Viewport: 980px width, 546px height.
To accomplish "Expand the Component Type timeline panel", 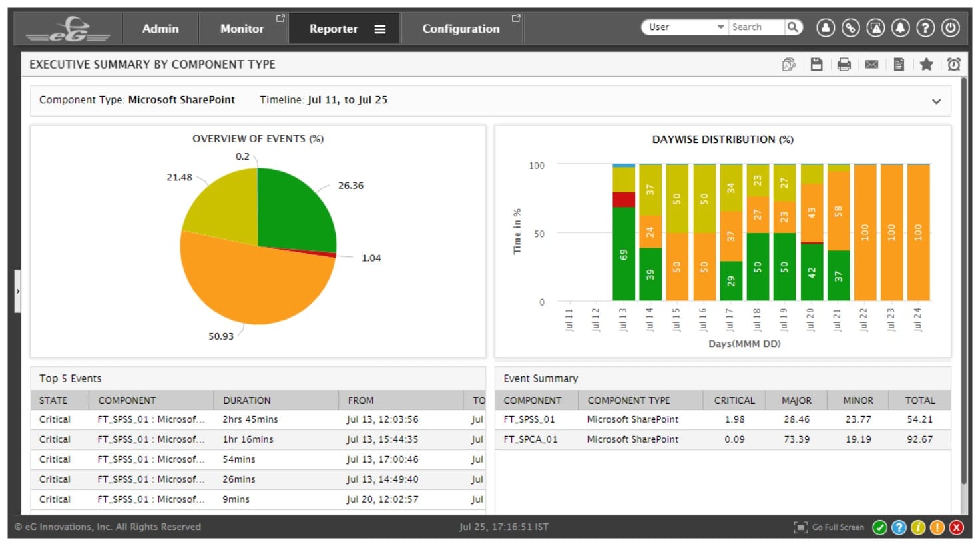I will [x=937, y=101].
